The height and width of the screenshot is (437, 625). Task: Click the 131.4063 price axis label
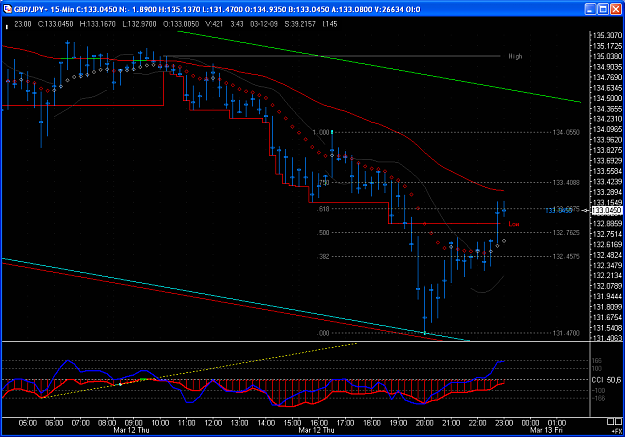coord(607,339)
